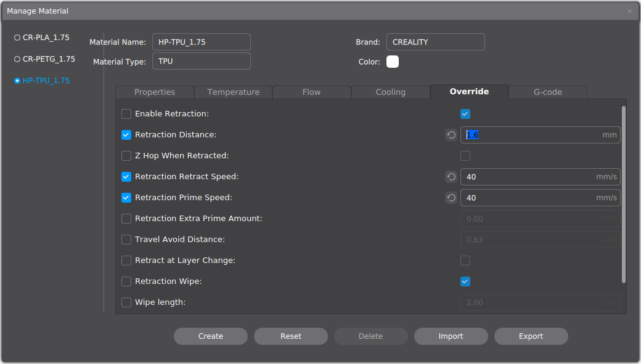Click the override list vertical scrollbar
This screenshot has height=364, width=641.
pyautogui.click(x=624, y=194)
